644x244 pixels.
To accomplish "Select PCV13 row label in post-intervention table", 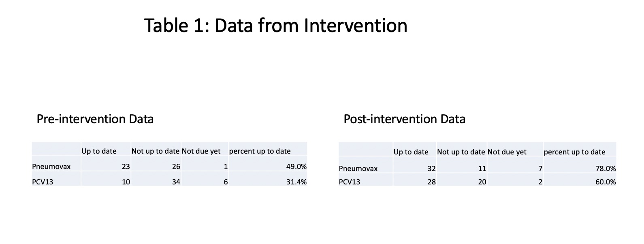I will tap(350, 182).
